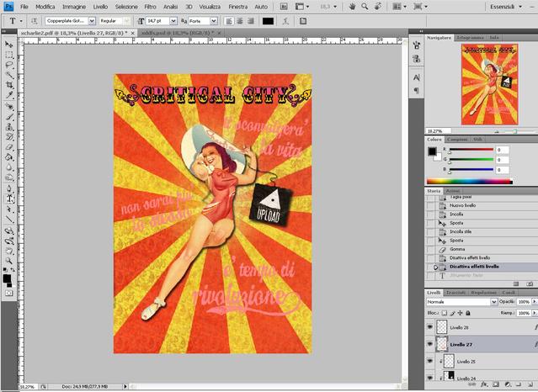Open the Essenziali workspace switcher
Screen dimensions: 538x392
(506, 7)
